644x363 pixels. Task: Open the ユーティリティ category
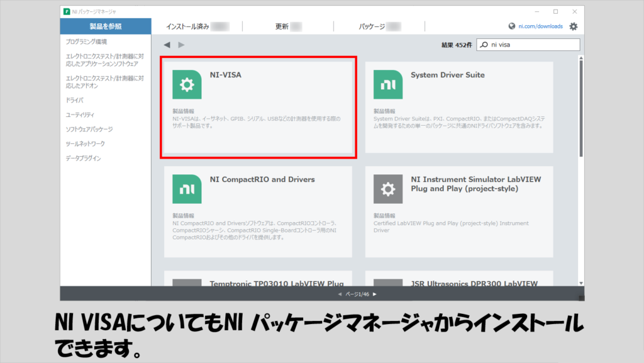[x=80, y=115]
